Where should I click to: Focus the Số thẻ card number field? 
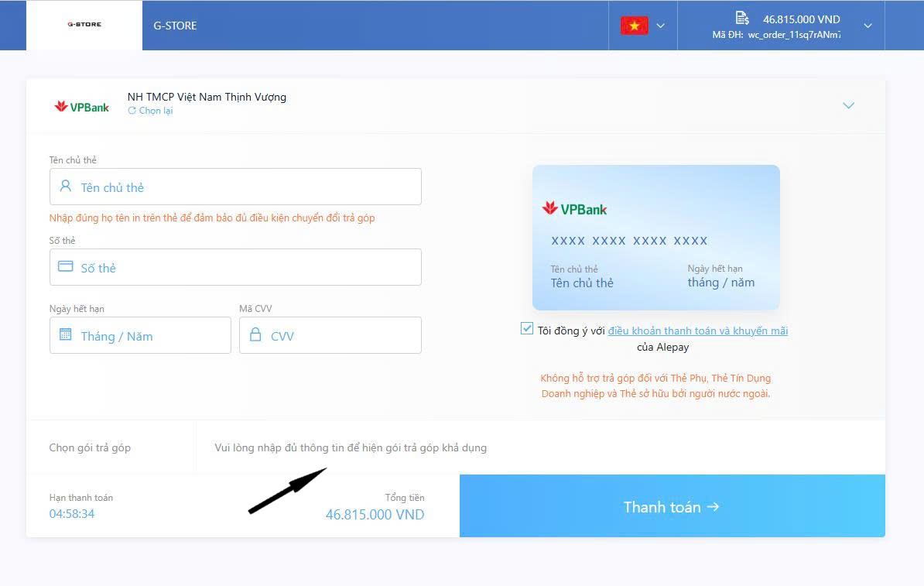point(248,267)
